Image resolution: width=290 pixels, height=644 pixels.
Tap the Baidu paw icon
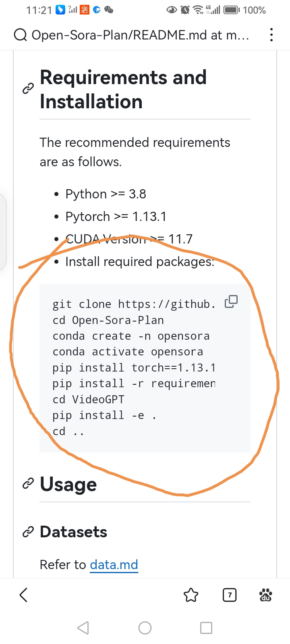click(266, 595)
